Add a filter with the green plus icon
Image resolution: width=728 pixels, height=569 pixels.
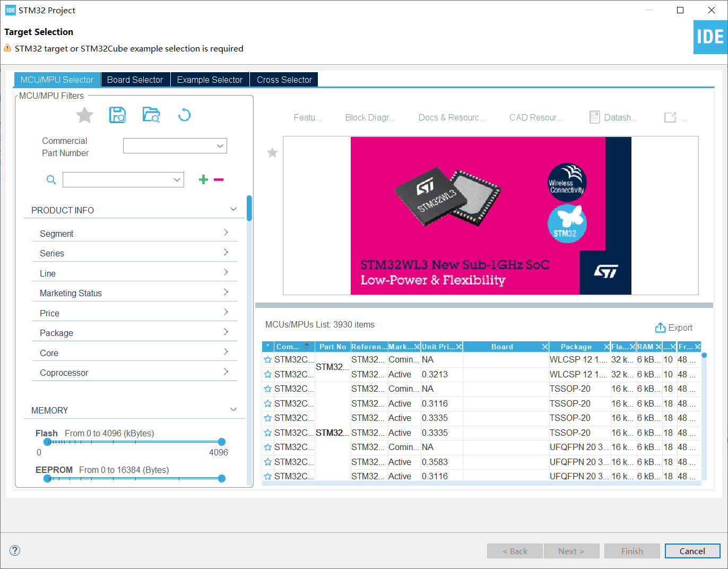203,179
